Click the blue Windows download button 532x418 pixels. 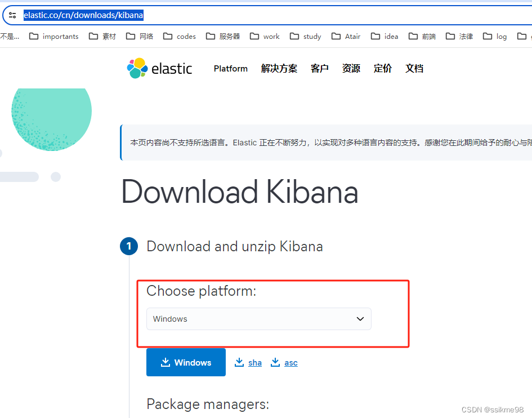(186, 362)
